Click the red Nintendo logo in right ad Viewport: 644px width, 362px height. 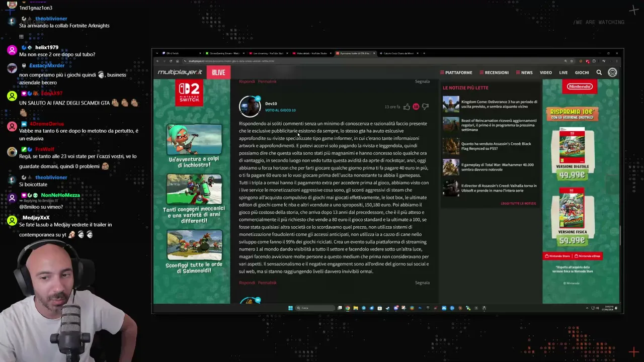[x=580, y=86]
